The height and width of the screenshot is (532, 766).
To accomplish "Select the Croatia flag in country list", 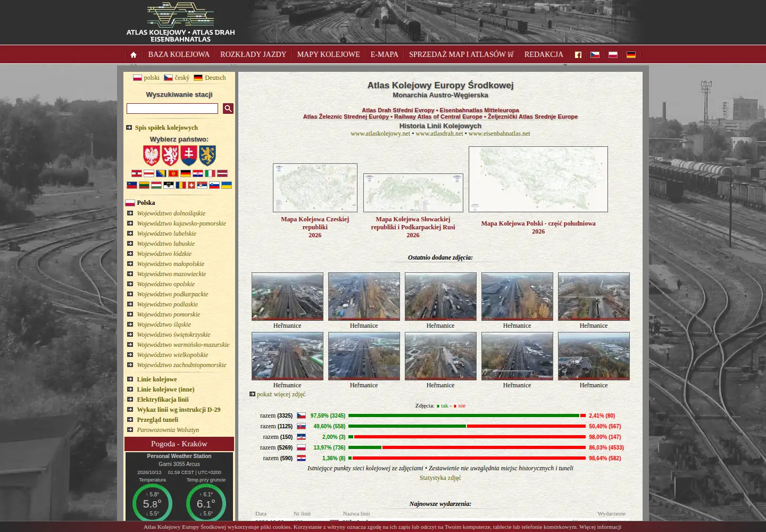I will 197,173.
